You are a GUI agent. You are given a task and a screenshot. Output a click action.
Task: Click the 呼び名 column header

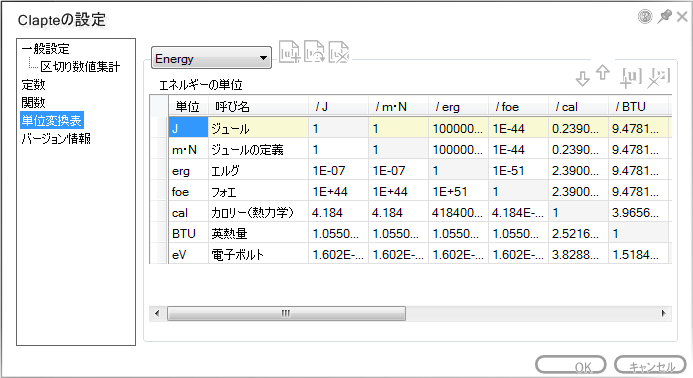[x=258, y=107]
